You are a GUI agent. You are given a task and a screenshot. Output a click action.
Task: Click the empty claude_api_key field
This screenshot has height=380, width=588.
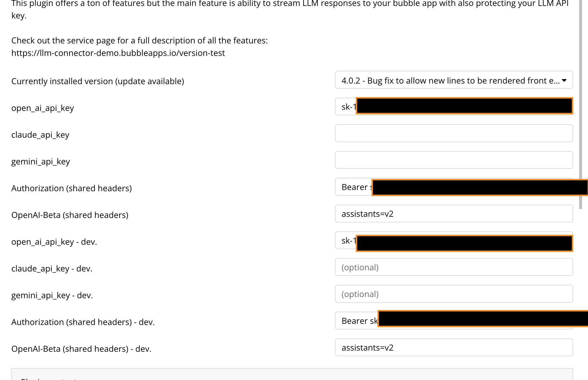click(454, 133)
